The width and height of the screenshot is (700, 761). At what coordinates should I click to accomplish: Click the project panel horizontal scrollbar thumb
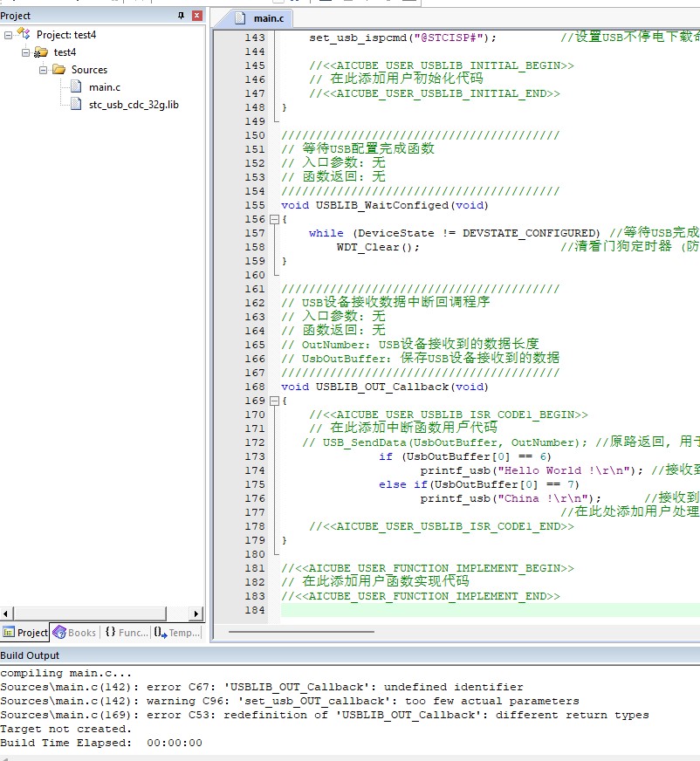pyautogui.click(x=90, y=613)
